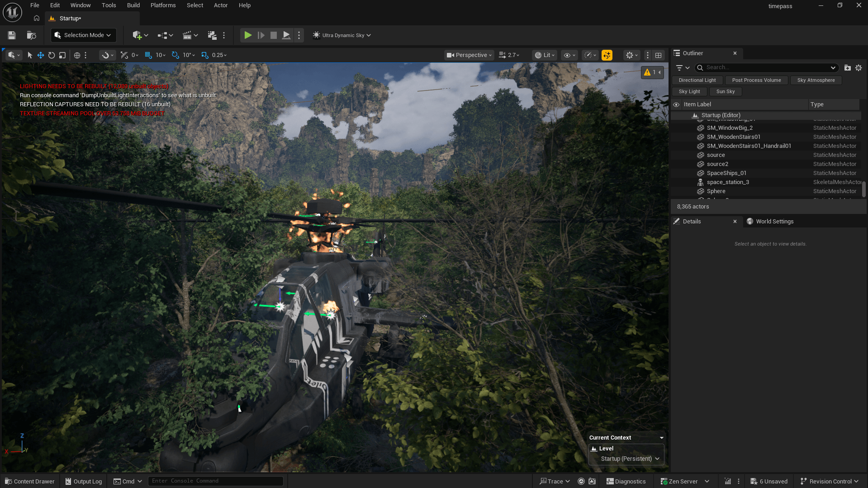Open Outliner settings gear
The image size is (868, 488).
tap(859, 68)
